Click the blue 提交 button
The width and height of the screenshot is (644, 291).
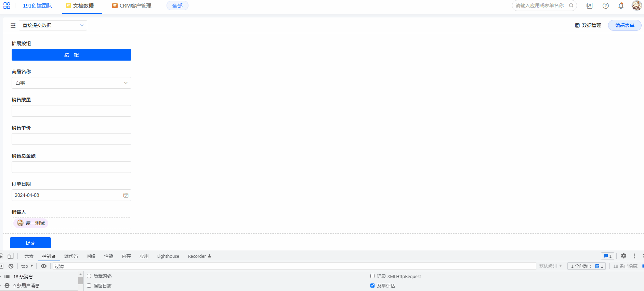point(30,243)
